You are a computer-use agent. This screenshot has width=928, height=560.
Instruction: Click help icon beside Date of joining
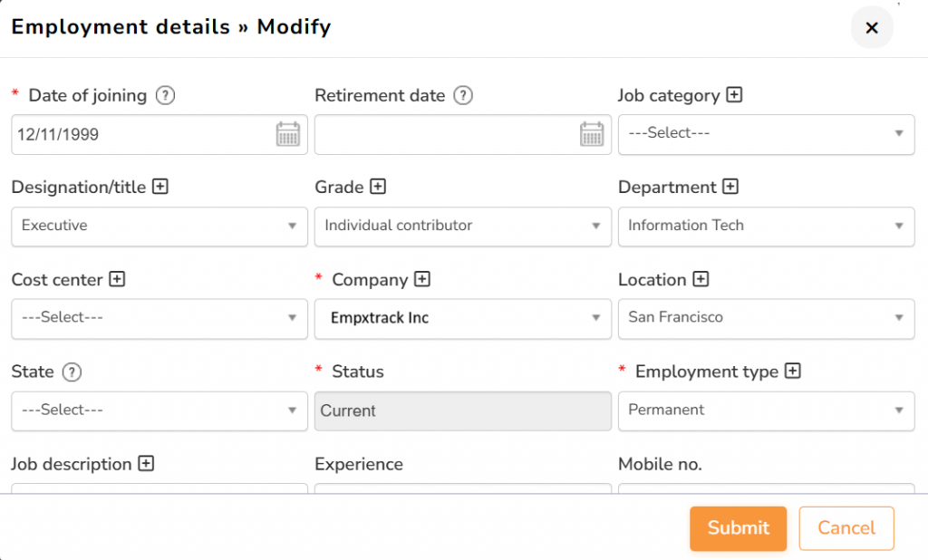pyautogui.click(x=165, y=95)
